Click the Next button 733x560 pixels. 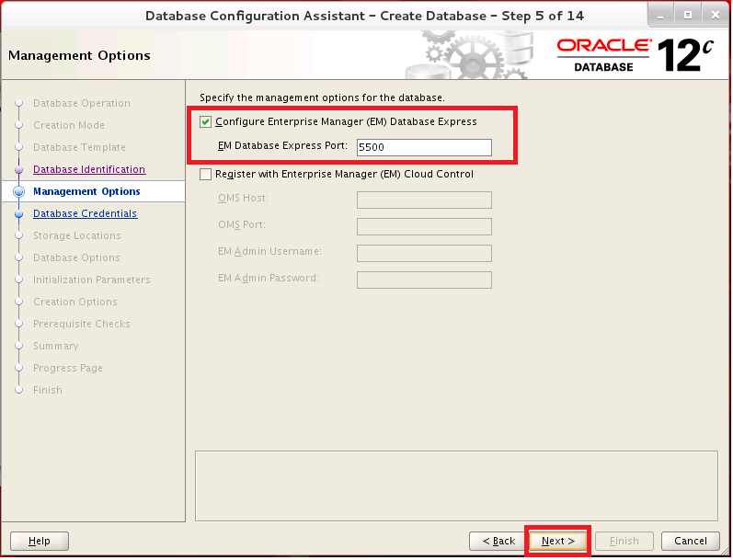coord(557,541)
